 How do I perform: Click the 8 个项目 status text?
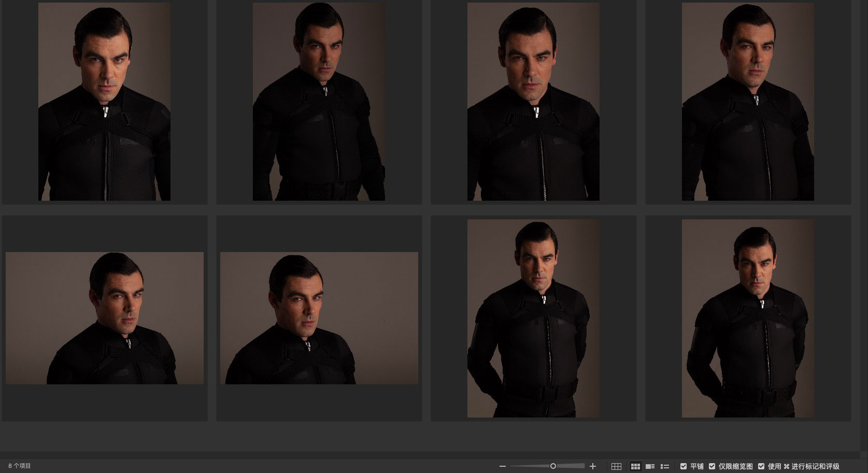[x=20, y=466]
